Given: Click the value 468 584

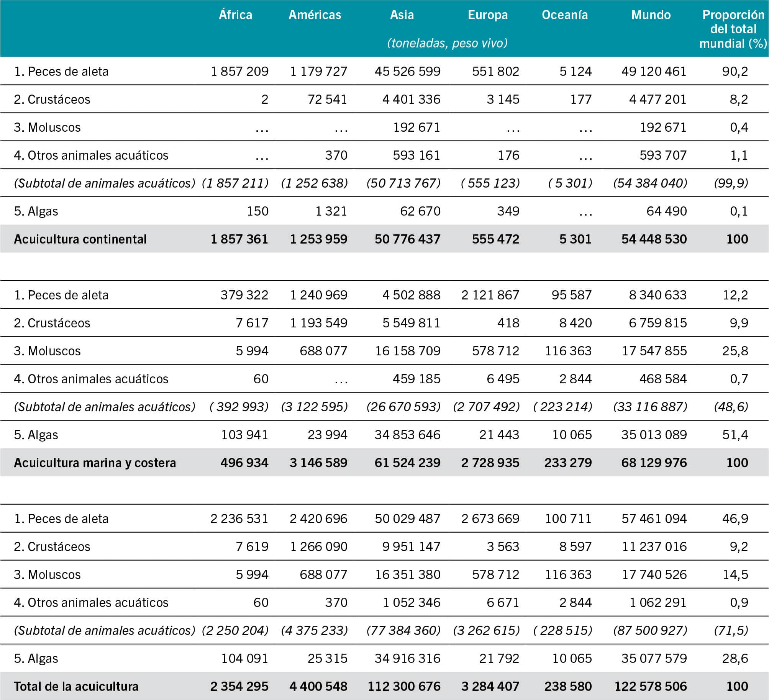Looking at the screenshot, I should (663, 379).
